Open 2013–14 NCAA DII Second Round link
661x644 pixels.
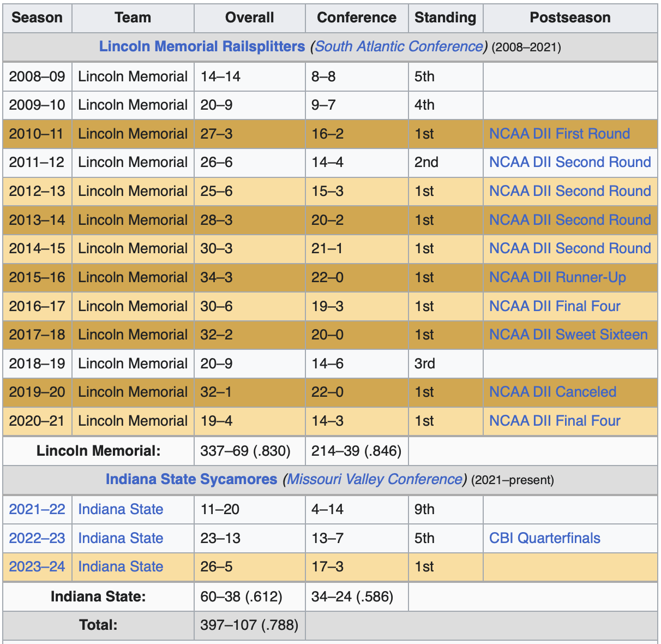570,220
